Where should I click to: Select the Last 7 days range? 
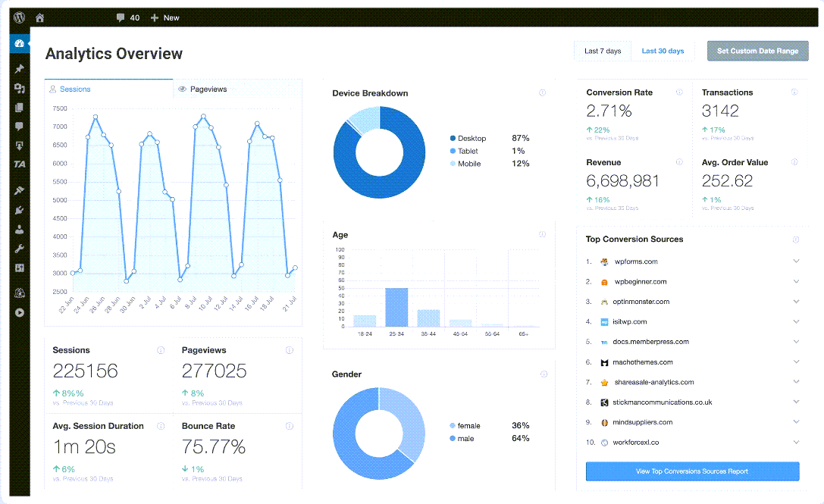[603, 52]
